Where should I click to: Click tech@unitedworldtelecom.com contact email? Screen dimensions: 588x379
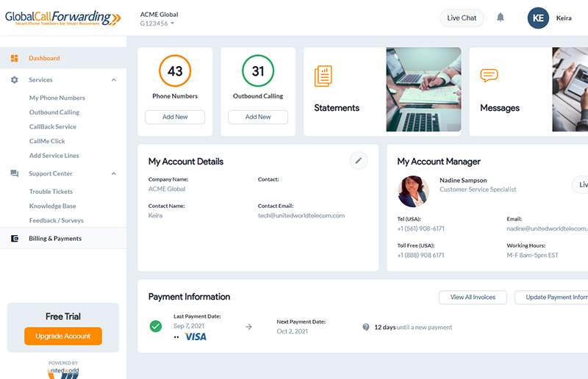301,215
